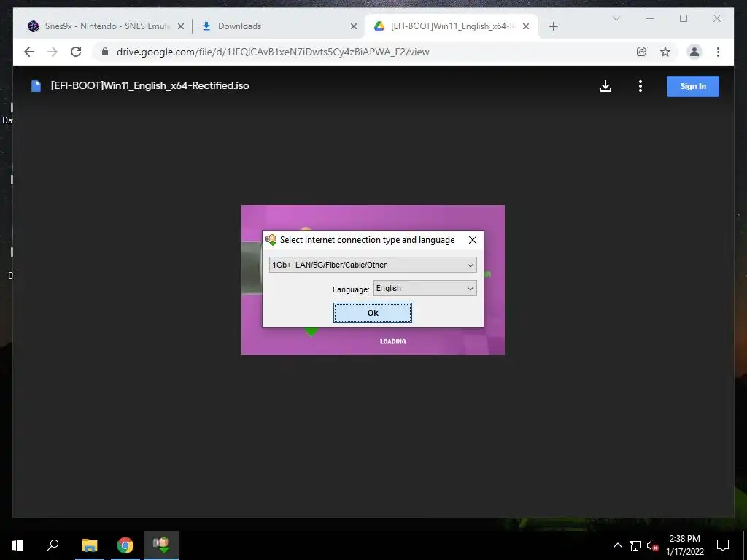Open Windows search from the taskbar
The image size is (747, 560).
53,545
